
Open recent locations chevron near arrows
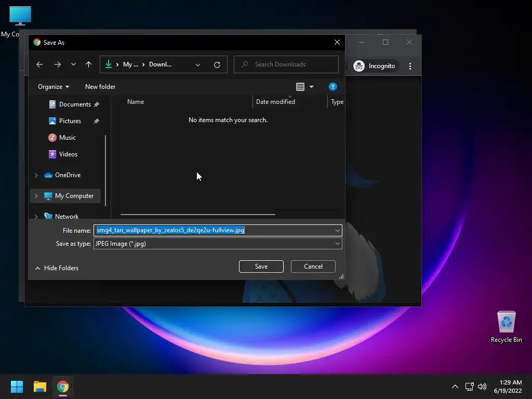(73, 64)
